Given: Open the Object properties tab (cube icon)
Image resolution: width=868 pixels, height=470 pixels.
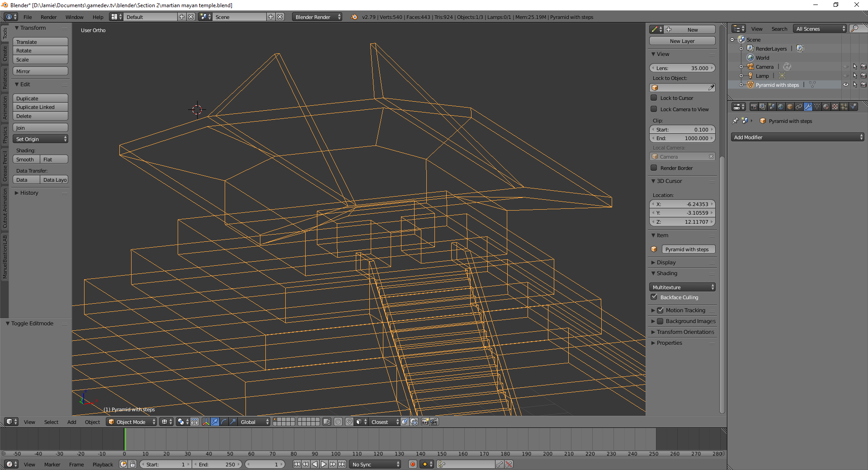Looking at the screenshot, I should pos(790,107).
